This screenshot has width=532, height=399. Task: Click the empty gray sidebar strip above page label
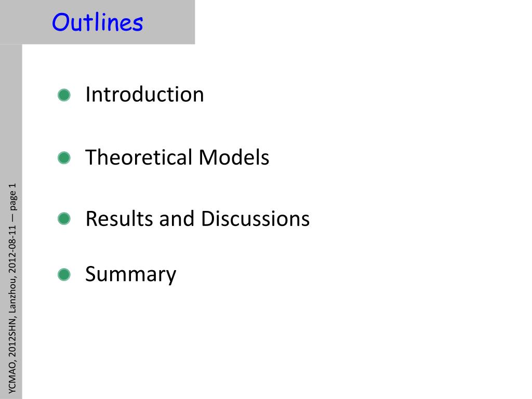point(11,112)
